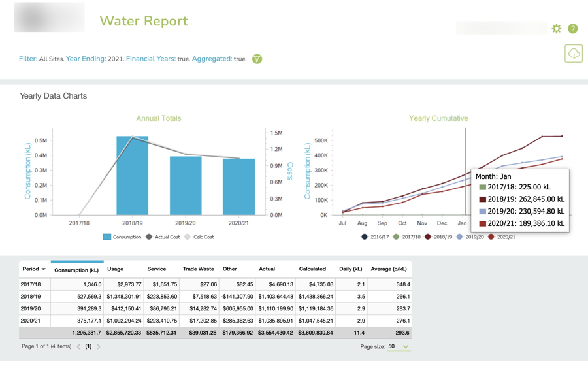Select the 2018/19 legend marker in Yearly Cumulative
Image resolution: width=588 pixels, height=392 pixels.
click(428, 236)
